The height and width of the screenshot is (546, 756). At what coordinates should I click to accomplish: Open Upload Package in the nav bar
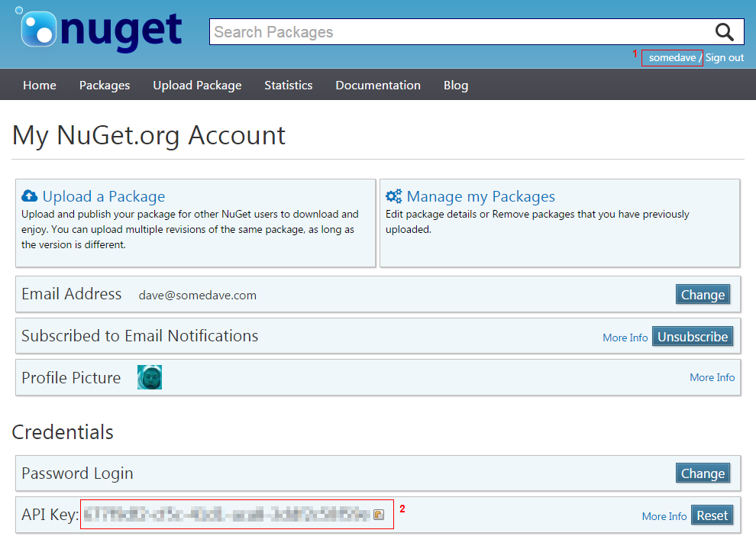[197, 86]
